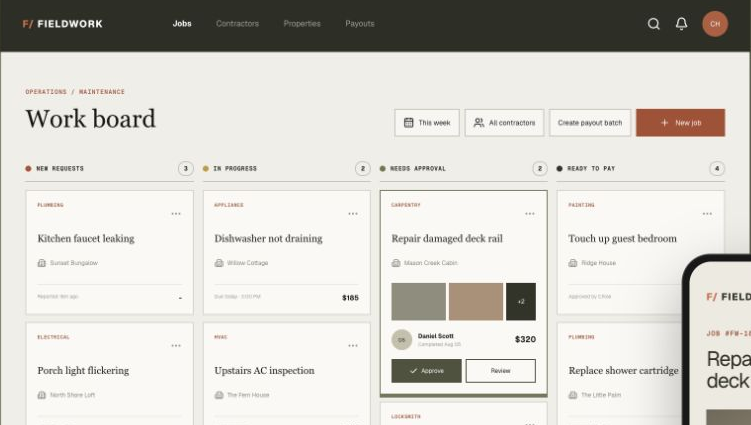Open Replace shower cartridge job title
The height and width of the screenshot is (425, 751).
[x=623, y=370]
